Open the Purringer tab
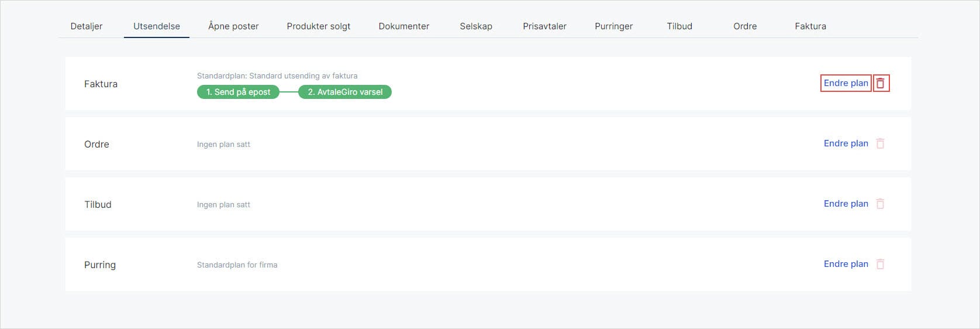 point(613,26)
